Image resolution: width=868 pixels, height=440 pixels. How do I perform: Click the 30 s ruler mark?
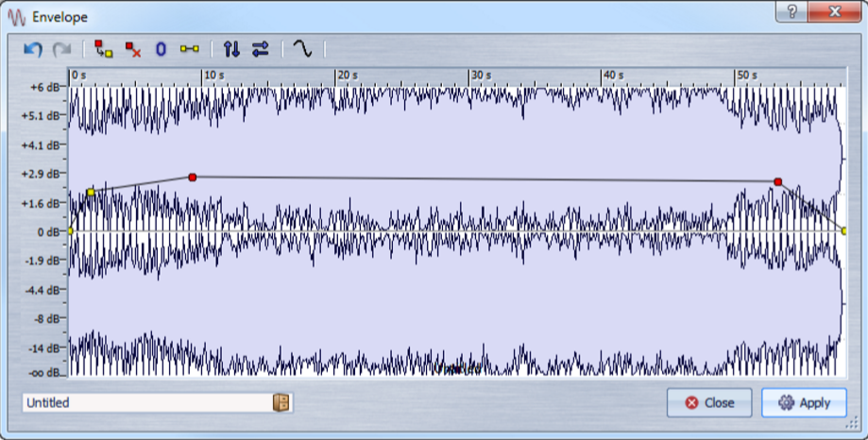pos(481,76)
